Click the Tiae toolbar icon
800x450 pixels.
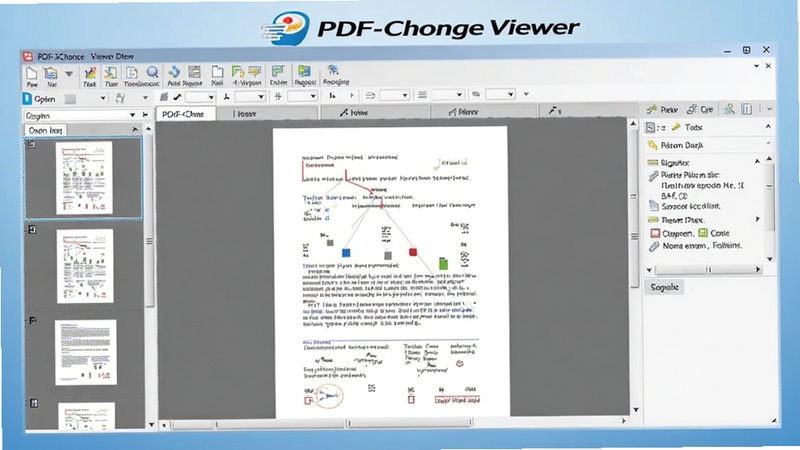111,77
